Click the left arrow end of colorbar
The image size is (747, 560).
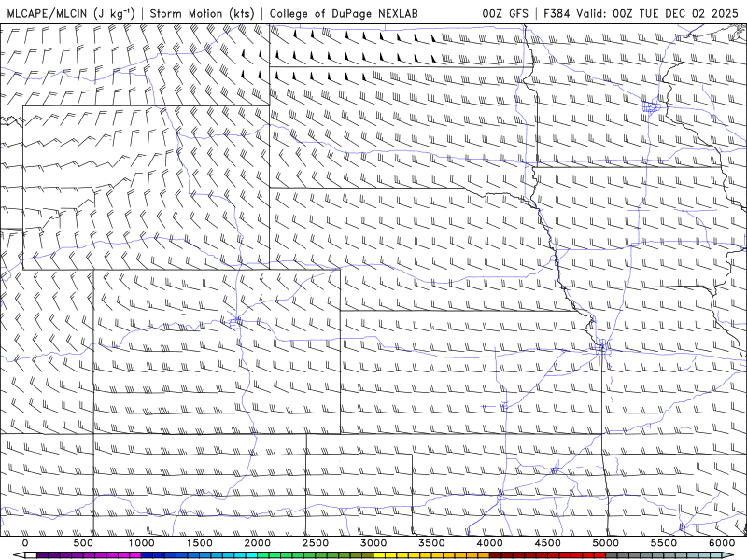click(x=19, y=555)
